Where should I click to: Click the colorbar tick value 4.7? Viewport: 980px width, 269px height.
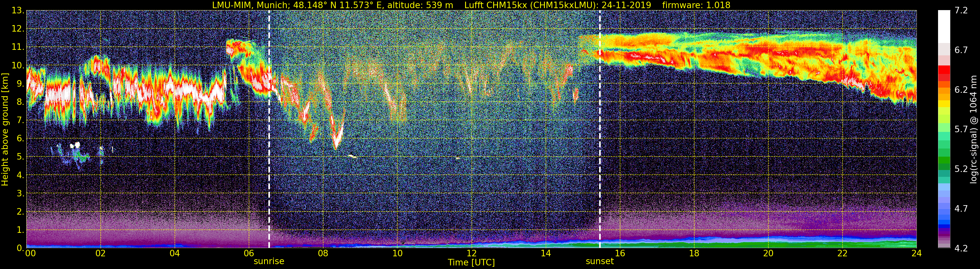coord(961,209)
